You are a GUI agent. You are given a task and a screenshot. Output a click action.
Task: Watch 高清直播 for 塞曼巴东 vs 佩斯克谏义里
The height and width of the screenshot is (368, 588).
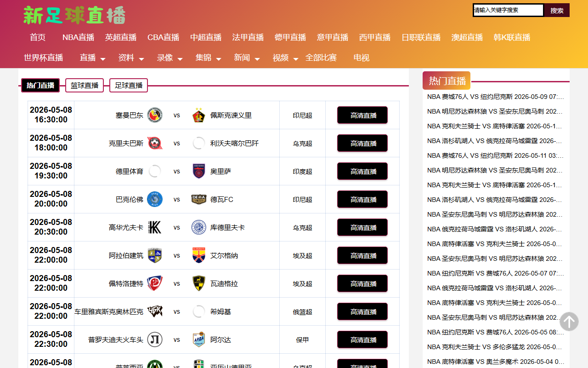click(x=362, y=115)
